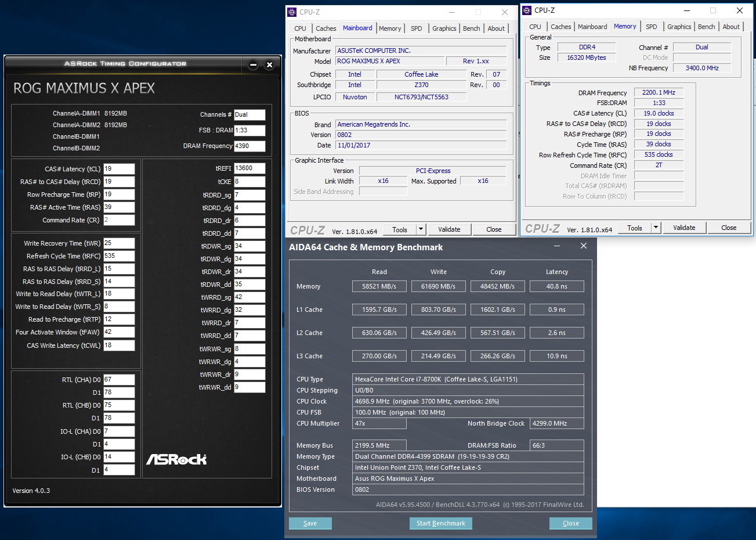Save the AIDA64 benchmark results

pyautogui.click(x=310, y=523)
